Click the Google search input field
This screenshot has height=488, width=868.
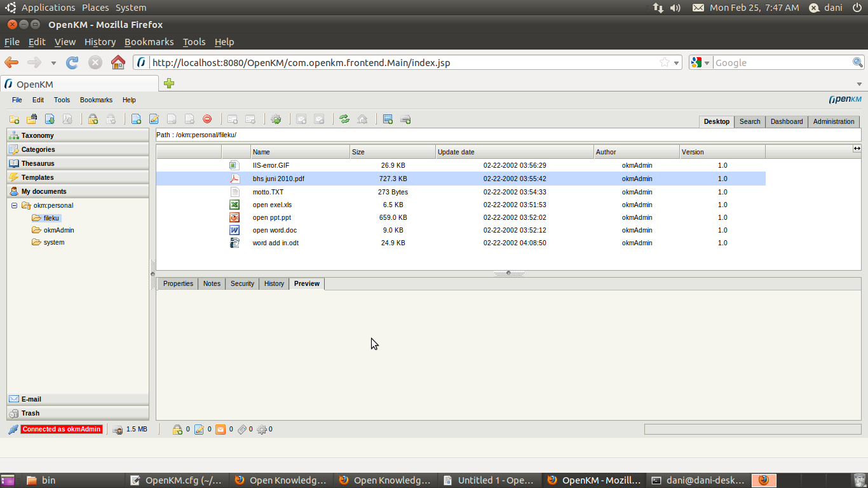pos(782,63)
